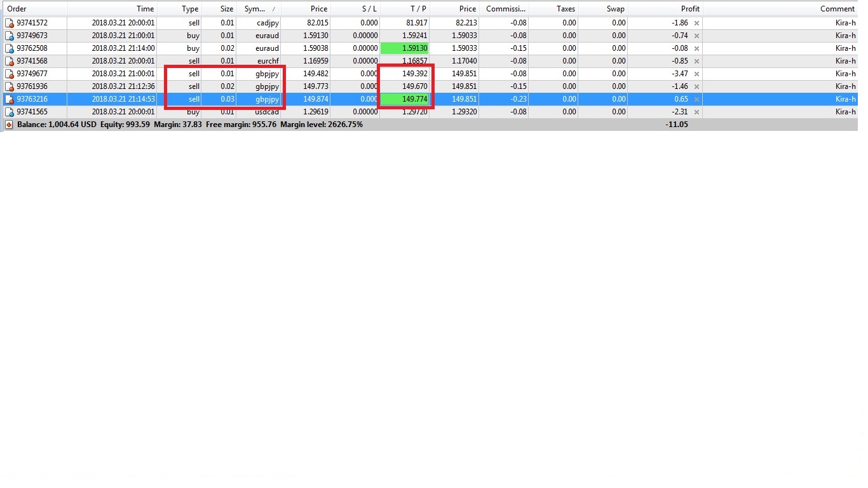Click the balance summary row icon
The height and width of the screenshot is (488, 868).
(x=9, y=125)
